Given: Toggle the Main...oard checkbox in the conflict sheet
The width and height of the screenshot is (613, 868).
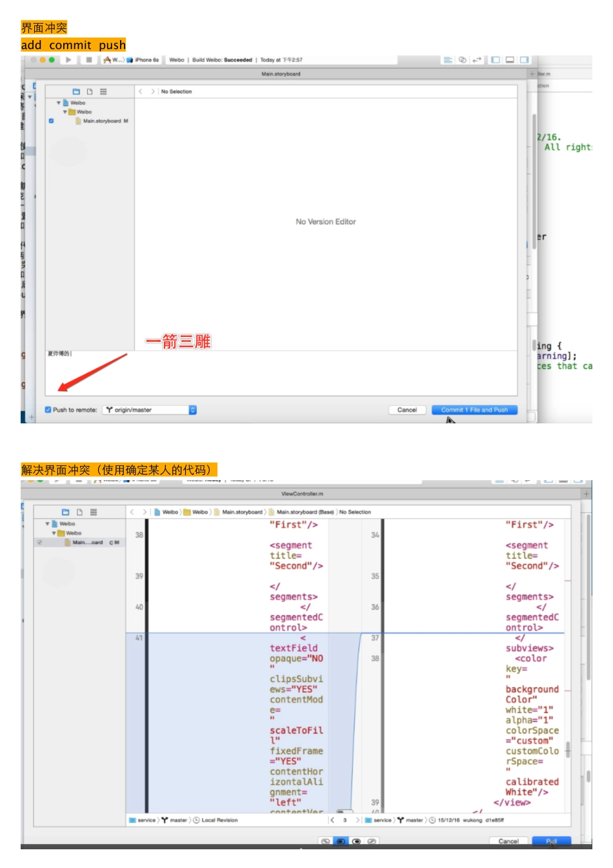Looking at the screenshot, I should click(40, 543).
